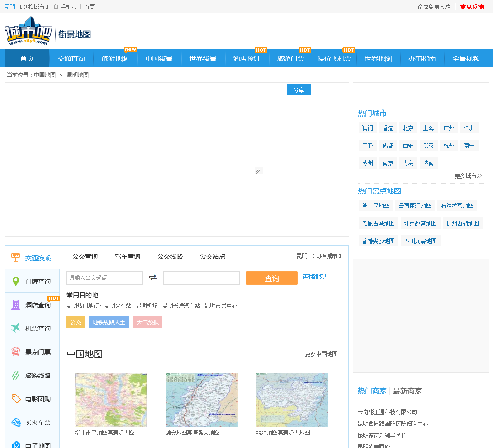Focus the 请输入公交起点 input field
This screenshot has width=493, height=448.
104,278
